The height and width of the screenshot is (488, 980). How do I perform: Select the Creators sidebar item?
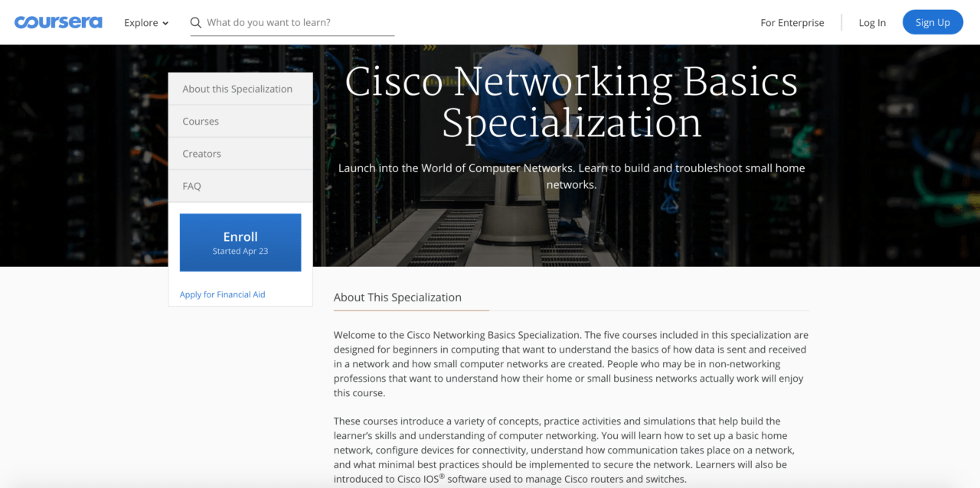pos(240,154)
